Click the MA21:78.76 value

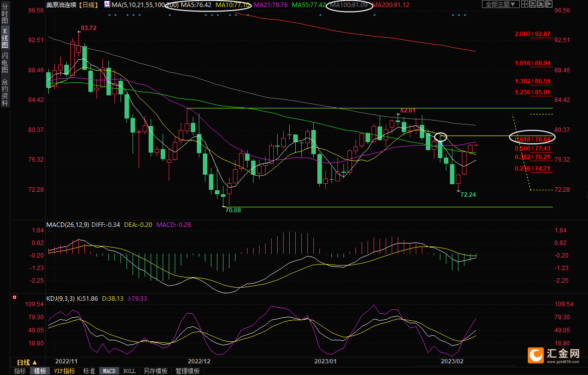tap(271, 5)
